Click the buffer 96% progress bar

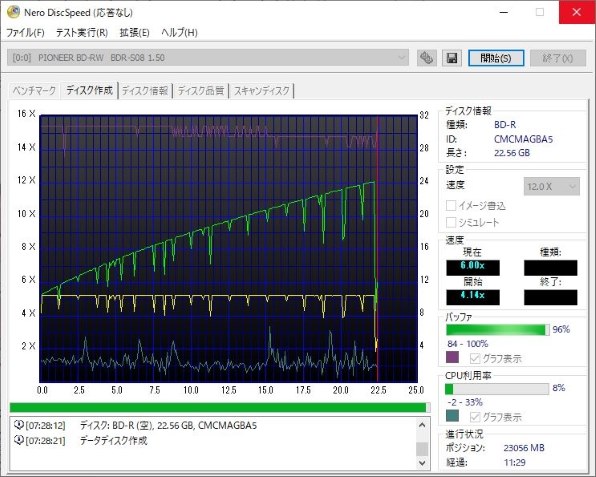click(x=498, y=330)
